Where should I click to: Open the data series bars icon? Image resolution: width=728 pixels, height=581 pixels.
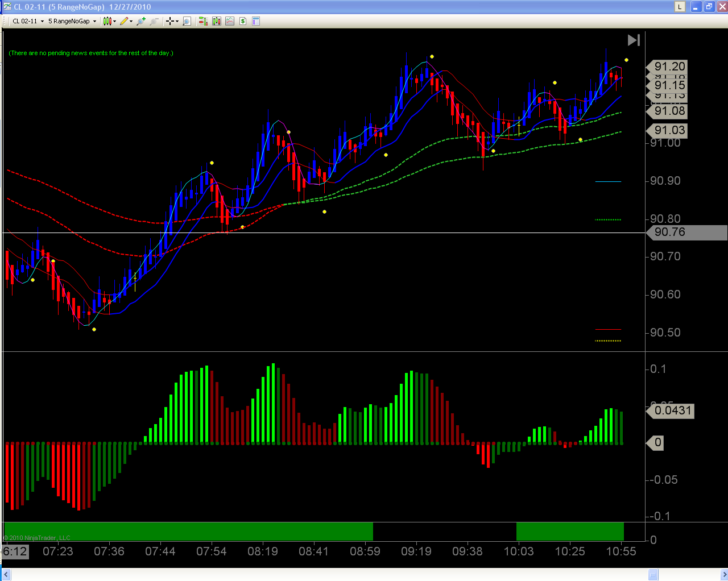click(217, 21)
